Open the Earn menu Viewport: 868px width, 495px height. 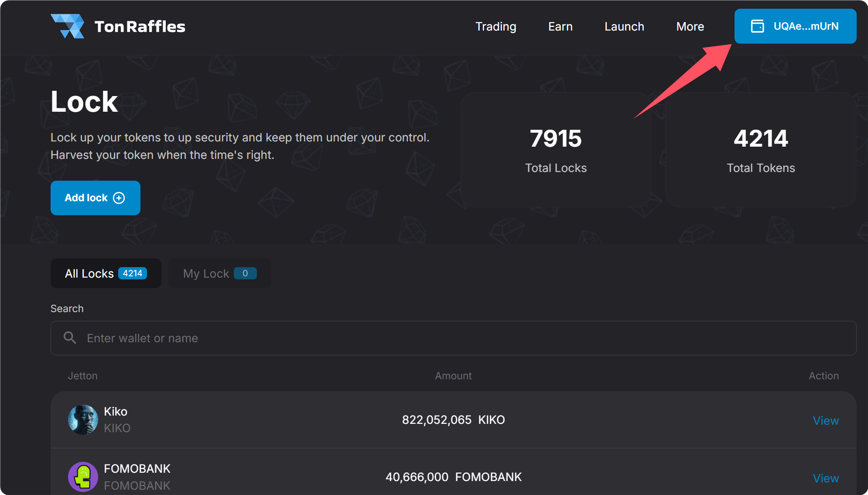coord(560,26)
